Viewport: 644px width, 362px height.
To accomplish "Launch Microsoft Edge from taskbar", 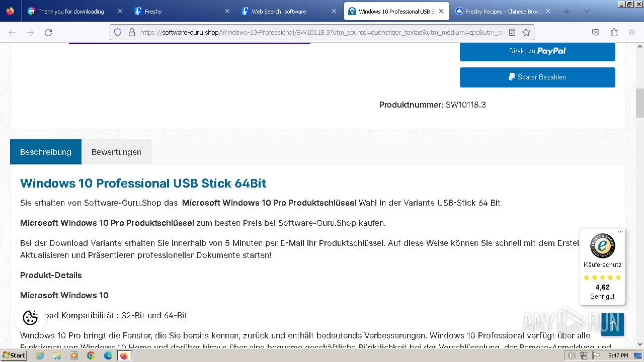I will tap(108, 355).
